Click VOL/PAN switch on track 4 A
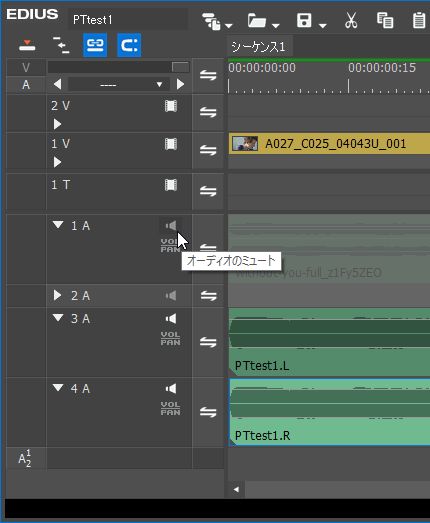Image resolution: width=430 pixels, height=523 pixels. pos(170,409)
